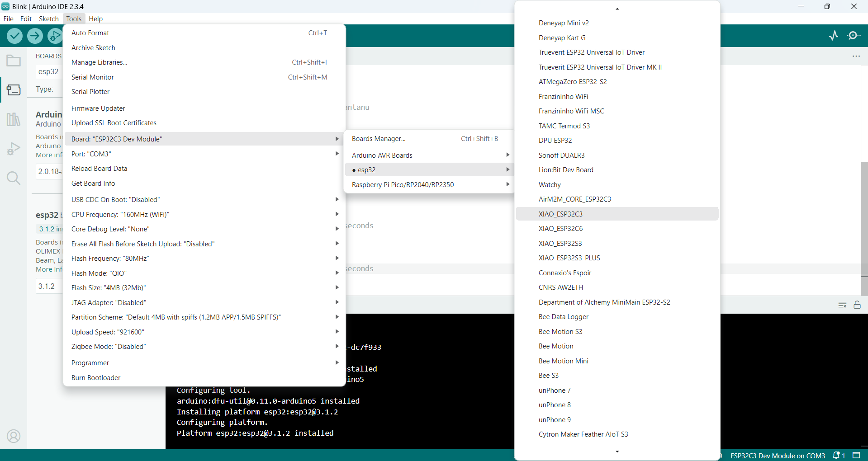Open the 3.1.2 version dropdown for esp32
Image resolution: width=868 pixels, height=461 pixels.
click(x=49, y=286)
